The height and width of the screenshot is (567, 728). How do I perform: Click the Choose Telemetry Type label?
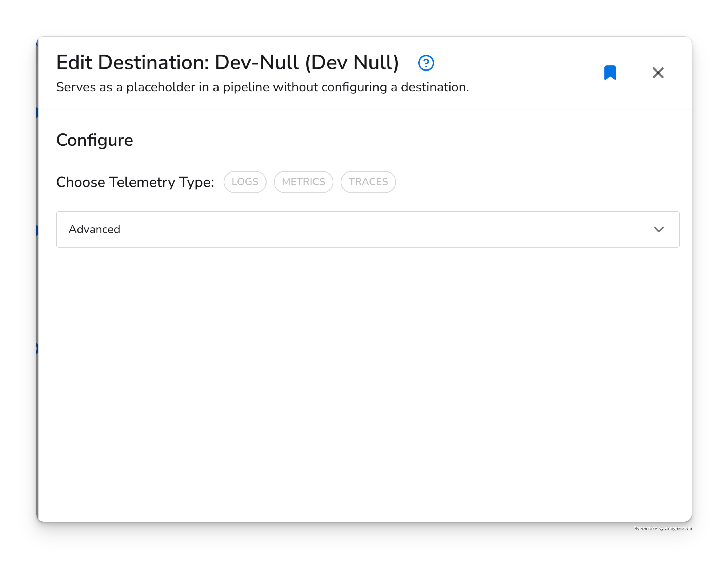coord(135,182)
